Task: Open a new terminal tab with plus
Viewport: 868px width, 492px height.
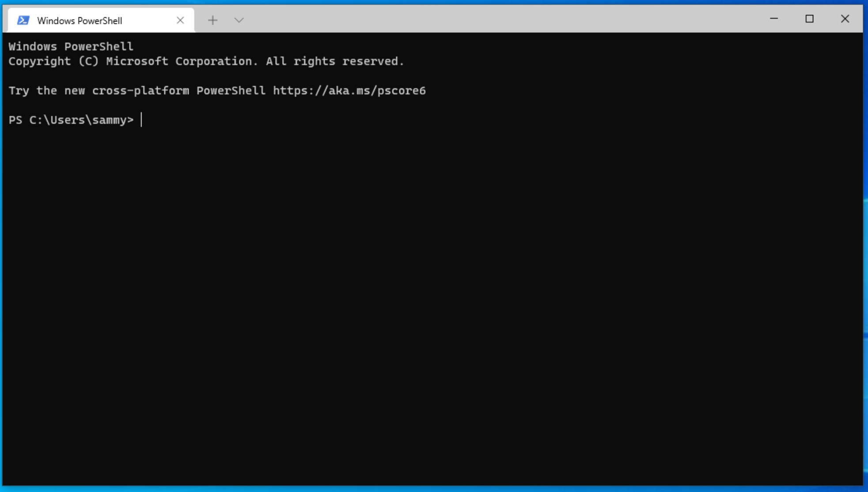Action: [x=212, y=20]
